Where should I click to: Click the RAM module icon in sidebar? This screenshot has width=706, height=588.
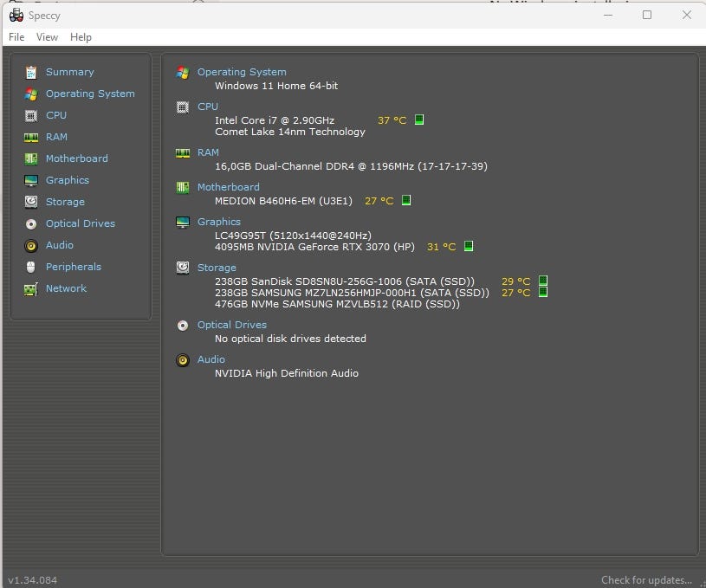click(31, 138)
